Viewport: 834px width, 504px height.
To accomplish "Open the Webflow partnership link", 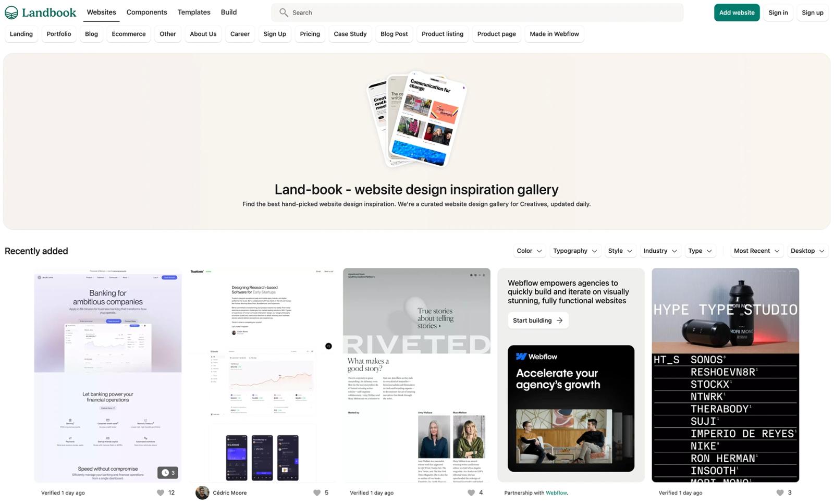I will 556,493.
